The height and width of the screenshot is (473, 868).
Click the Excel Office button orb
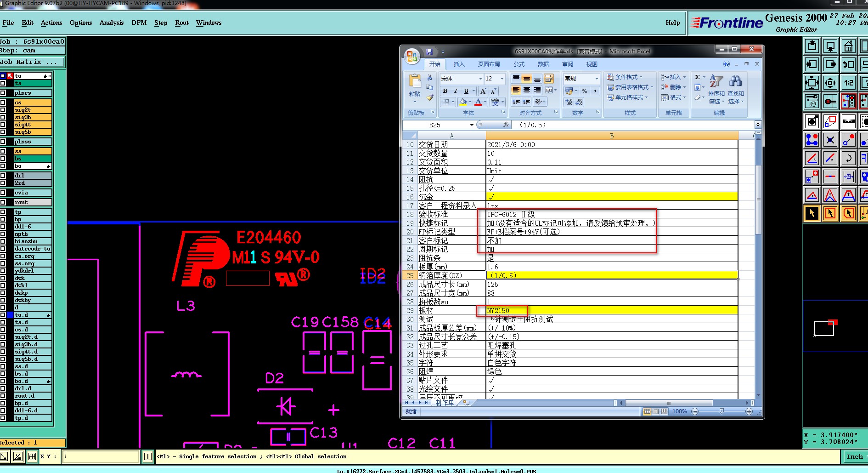click(x=412, y=57)
